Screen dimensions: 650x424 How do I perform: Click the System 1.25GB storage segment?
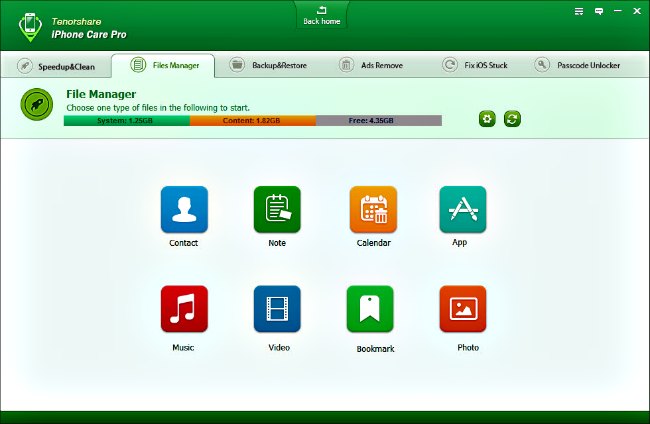[127, 121]
